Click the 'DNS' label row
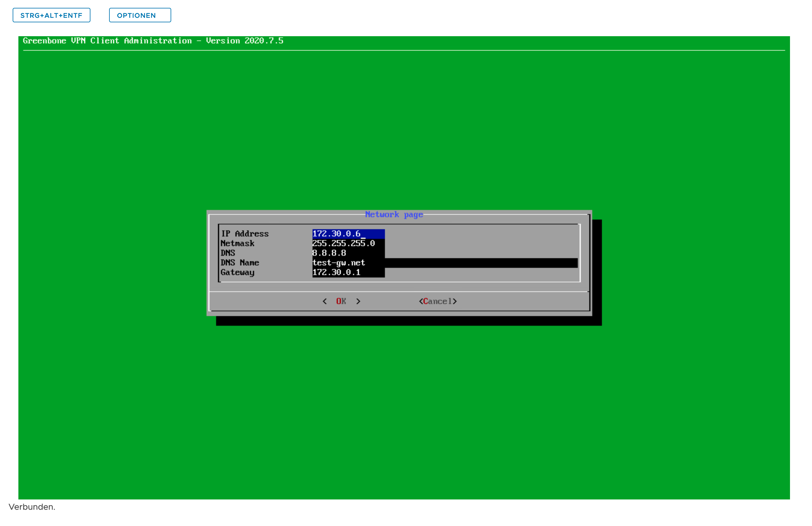This screenshot has width=812, height=526. point(228,253)
